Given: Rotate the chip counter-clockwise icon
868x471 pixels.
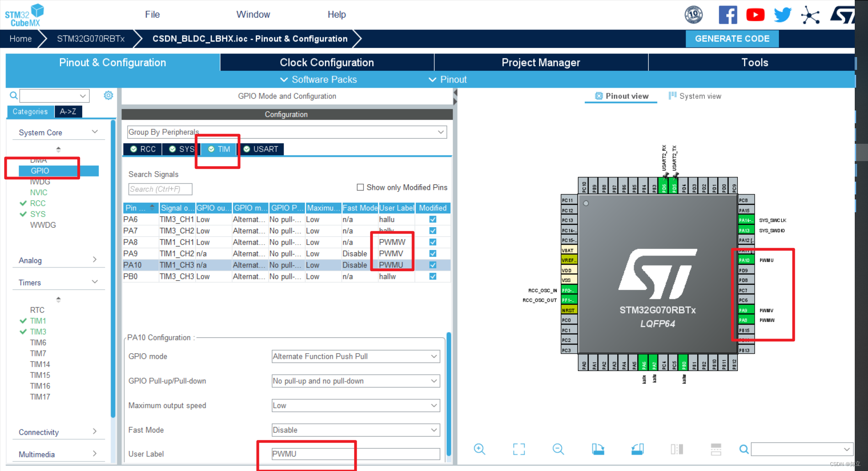Looking at the screenshot, I should (637, 449).
